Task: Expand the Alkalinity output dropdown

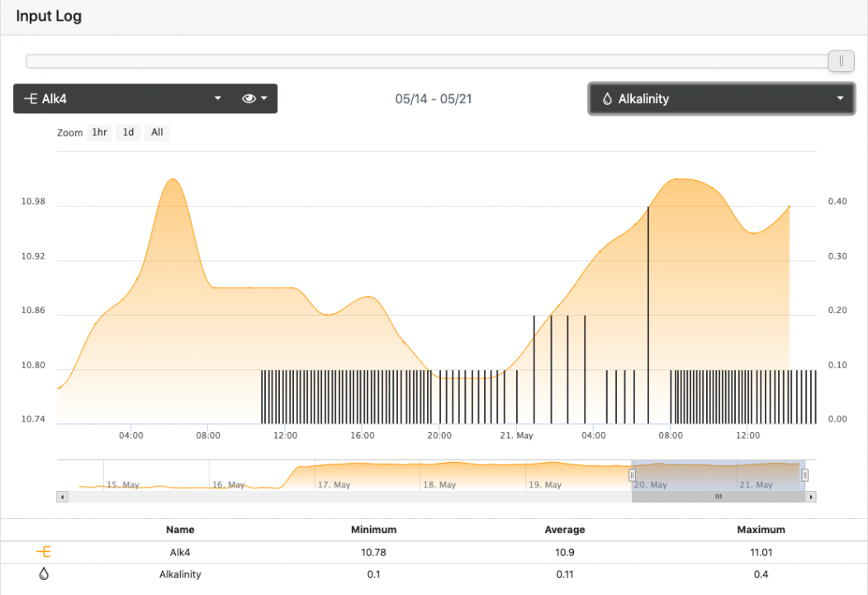Action: [x=840, y=98]
